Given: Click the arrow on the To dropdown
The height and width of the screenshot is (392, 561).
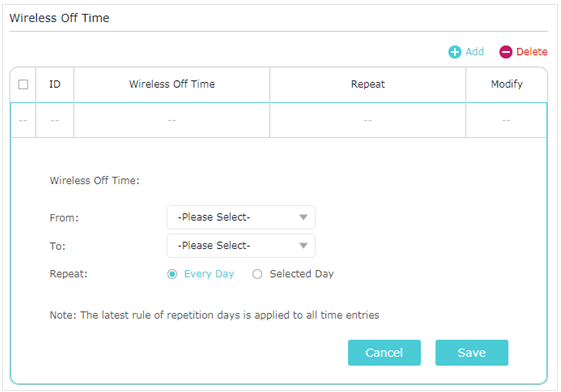Looking at the screenshot, I should (303, 245).
